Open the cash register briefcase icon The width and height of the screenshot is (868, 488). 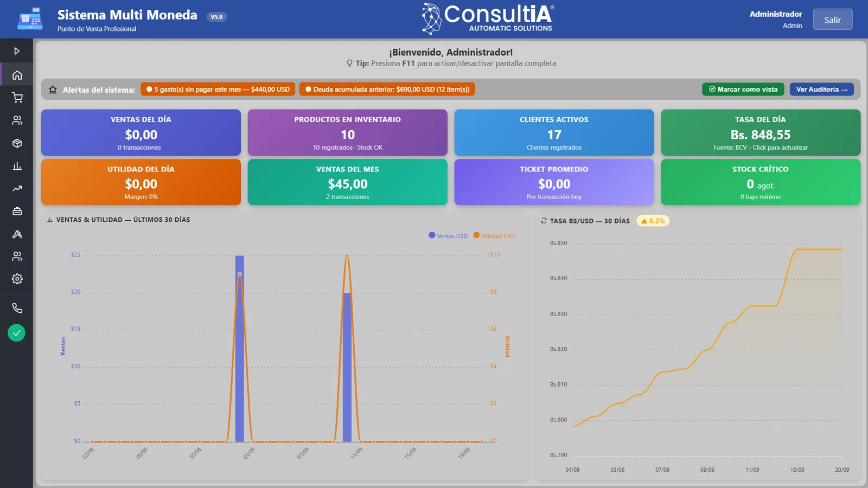[x=17, y=211]
